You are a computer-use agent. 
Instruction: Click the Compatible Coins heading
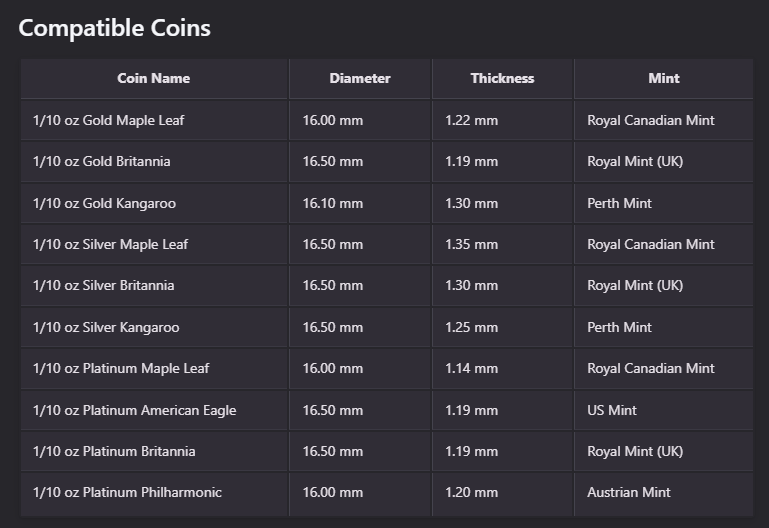tap(114, 27)
